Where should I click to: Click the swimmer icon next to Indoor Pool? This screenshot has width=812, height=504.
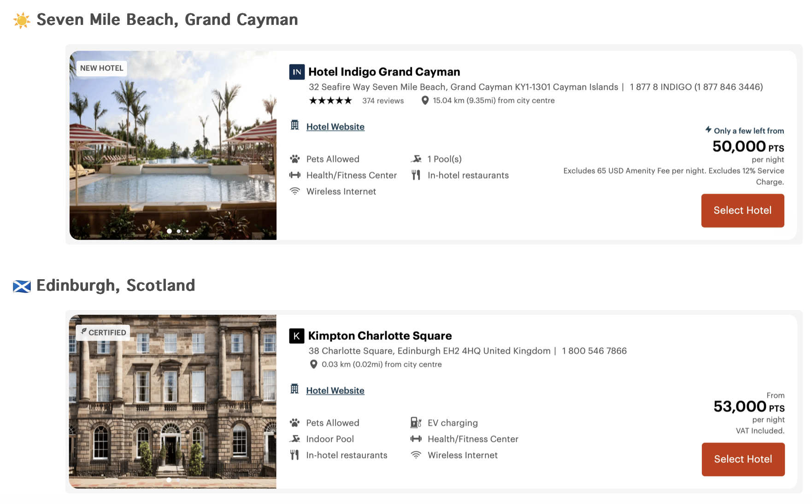coord(295,439)
